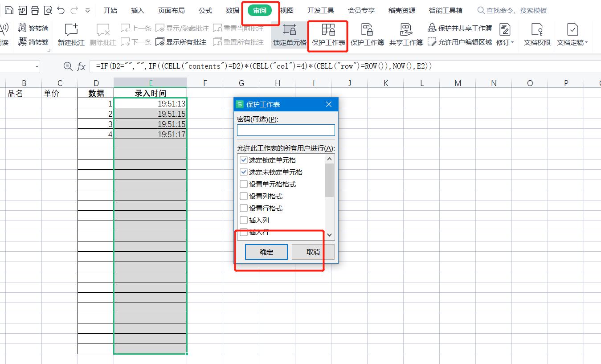Click the 文档权限 icon
The width and height of the screenshot is (601, 364).
click(537, 35)
